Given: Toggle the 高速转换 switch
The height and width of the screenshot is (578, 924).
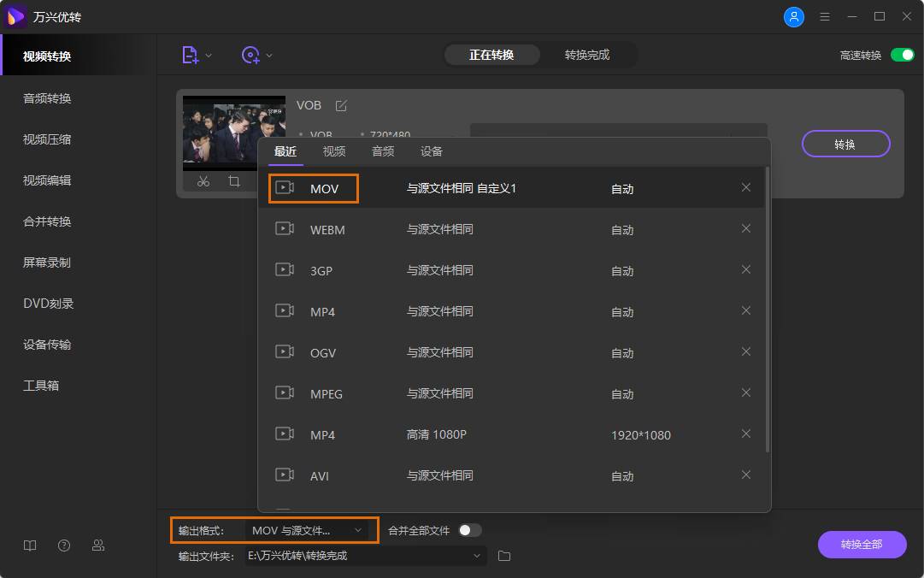Looking at the screenshot, I should click(x=902, y=55).
